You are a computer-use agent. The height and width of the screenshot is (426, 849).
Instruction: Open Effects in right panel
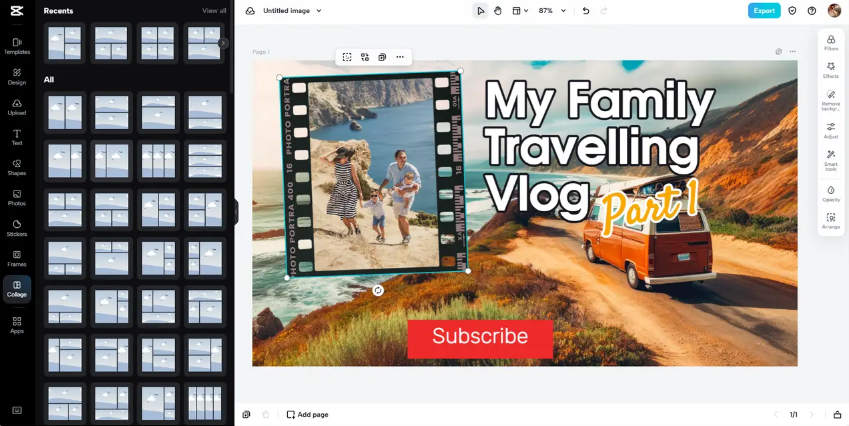coord(831,70)
